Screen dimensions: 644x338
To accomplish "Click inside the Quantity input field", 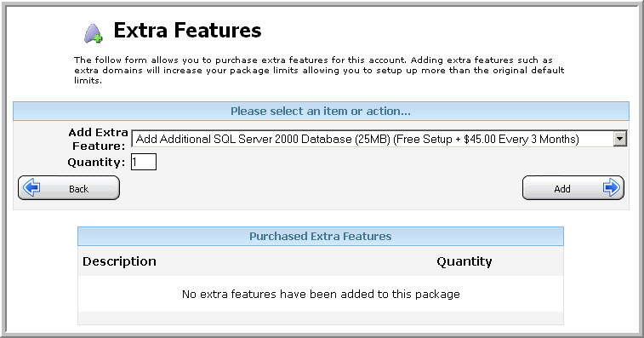I will point(144,162).
